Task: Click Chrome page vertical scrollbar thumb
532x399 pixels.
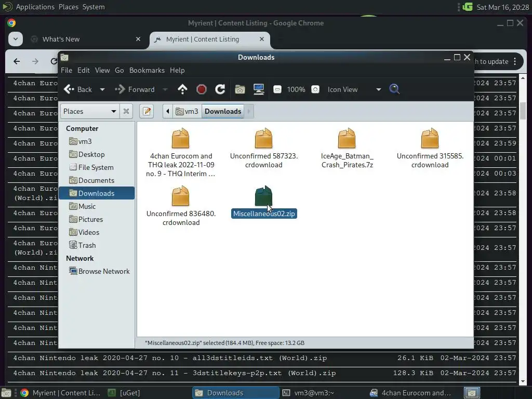Action: point(523,111)
